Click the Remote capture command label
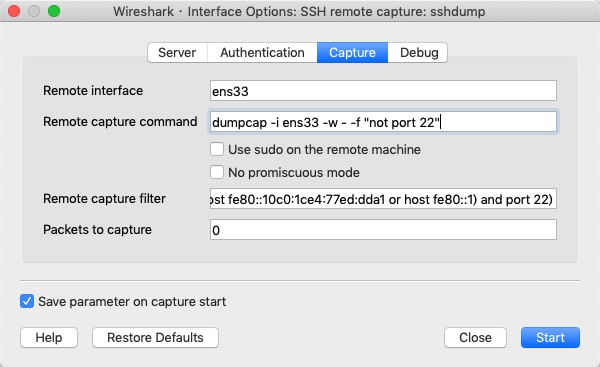Viewport: 600px width, 367px height. click(x=120, y=122)
